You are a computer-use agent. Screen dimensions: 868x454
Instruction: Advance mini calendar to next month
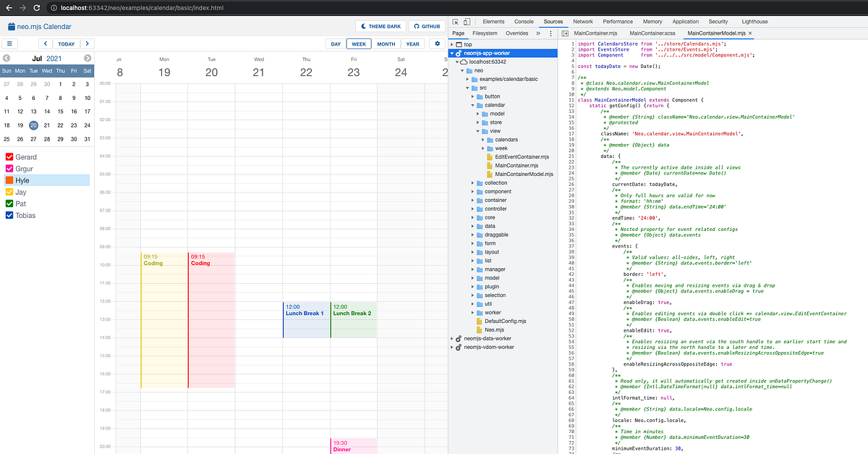coord(88,58)
